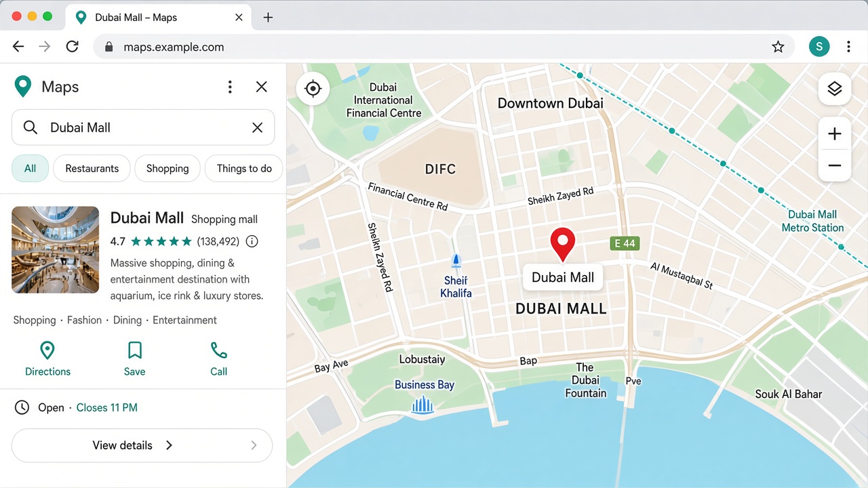Image resolution: width=868 pixels, height=488 pixels.
Task: Click the Business Bay landmark icon
Action: click(x=423, y=405)
